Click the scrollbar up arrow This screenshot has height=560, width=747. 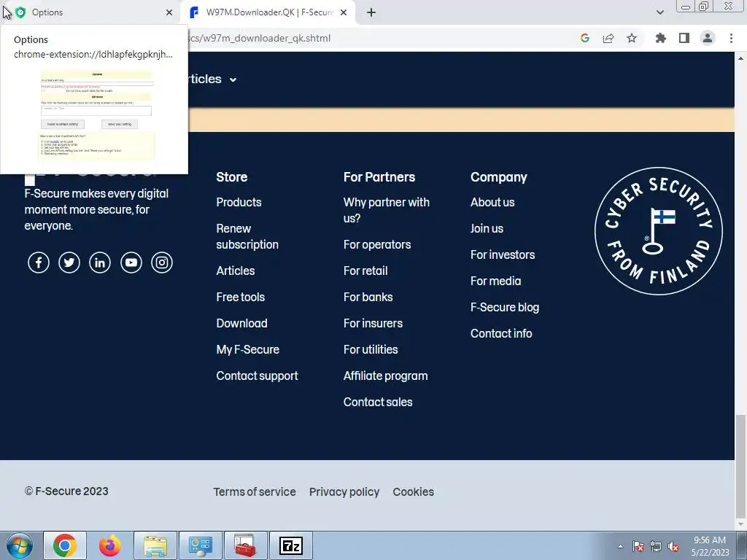pyautogui.click(x=740, y=58)
